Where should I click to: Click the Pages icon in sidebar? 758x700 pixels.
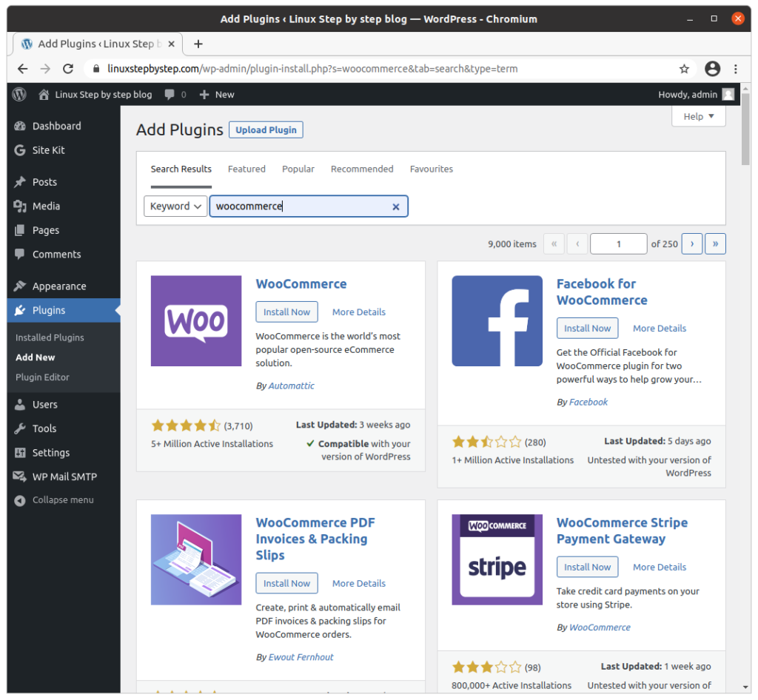pyautogui.click(x=20, y=230)
